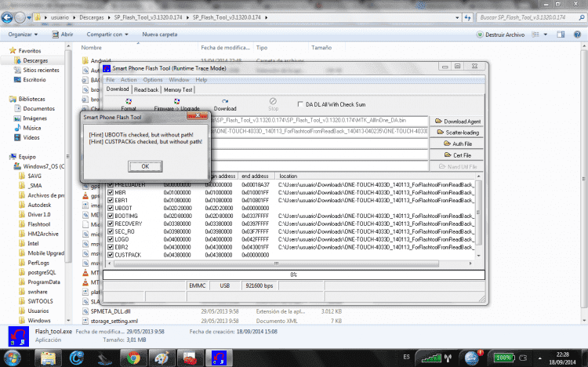Screen dimensions: 588x367
Task: Uncheck the CUSTPACK partition checkbox
Action: coord(111,255)
